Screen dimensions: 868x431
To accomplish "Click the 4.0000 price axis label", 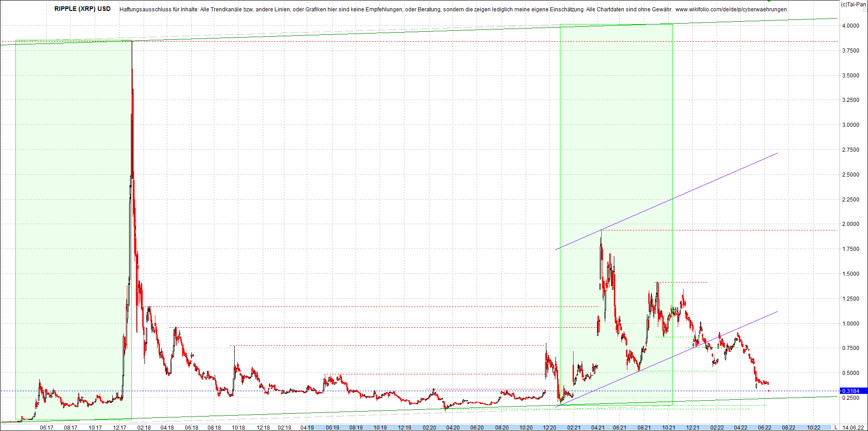I will pyautogui.click(x=850, y=26).
